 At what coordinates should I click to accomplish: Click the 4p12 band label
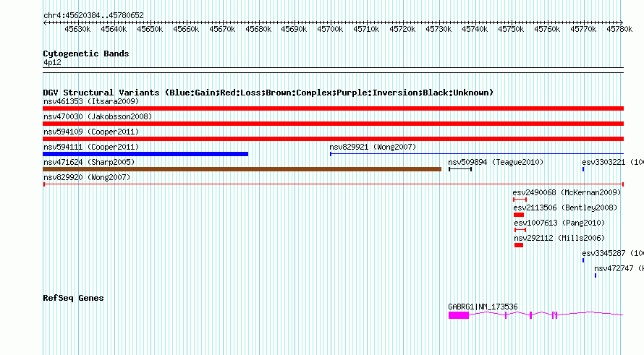click(x=52, y=63)
